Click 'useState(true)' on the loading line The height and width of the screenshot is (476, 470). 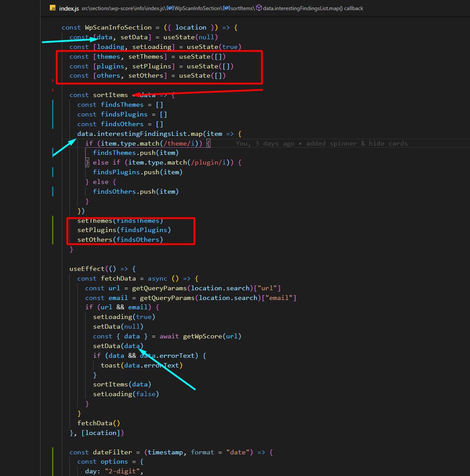coord(214,47)
